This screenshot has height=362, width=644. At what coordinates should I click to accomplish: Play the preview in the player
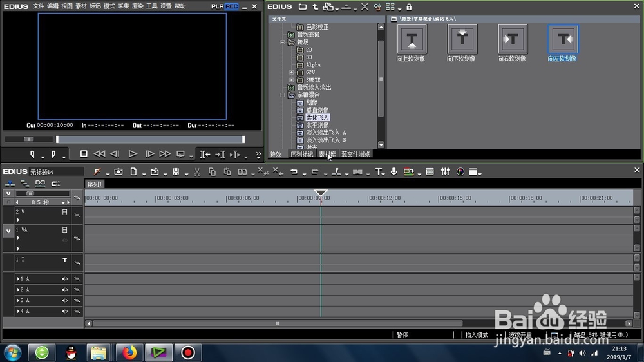(x=133, y=154)
